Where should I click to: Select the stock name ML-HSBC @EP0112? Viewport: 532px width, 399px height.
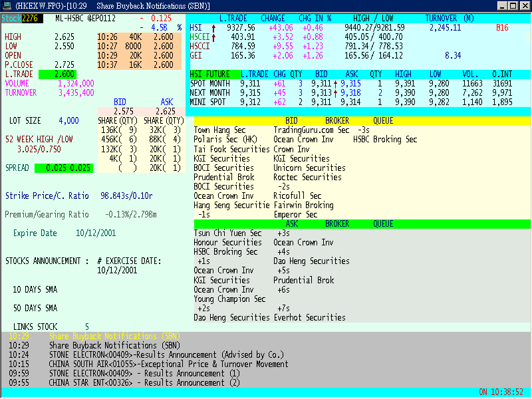coord(85,19)
